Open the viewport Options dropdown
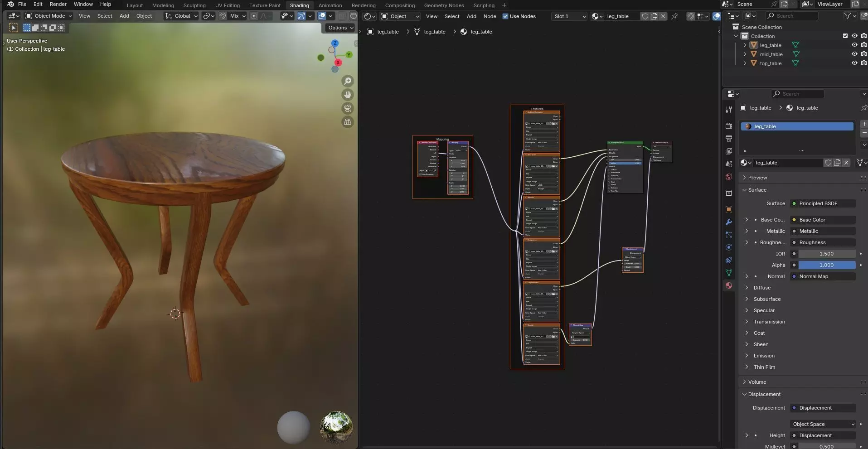This screenshot has width=868, height=449. point(340,28)
